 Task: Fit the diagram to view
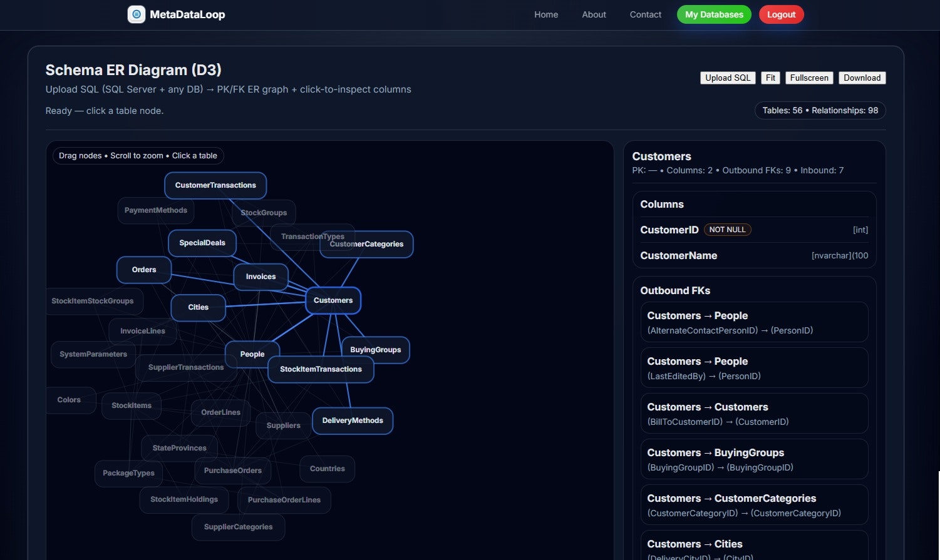coord(770,78)
